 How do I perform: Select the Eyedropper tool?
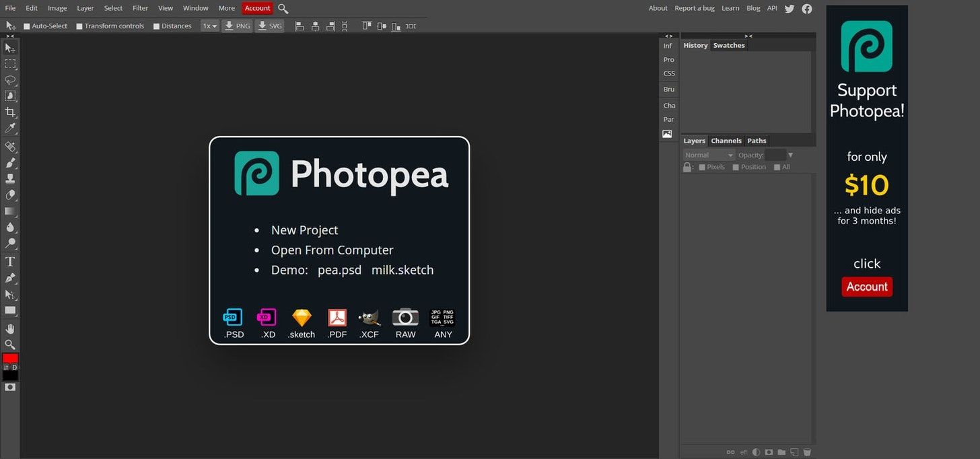tap(10, 129)
